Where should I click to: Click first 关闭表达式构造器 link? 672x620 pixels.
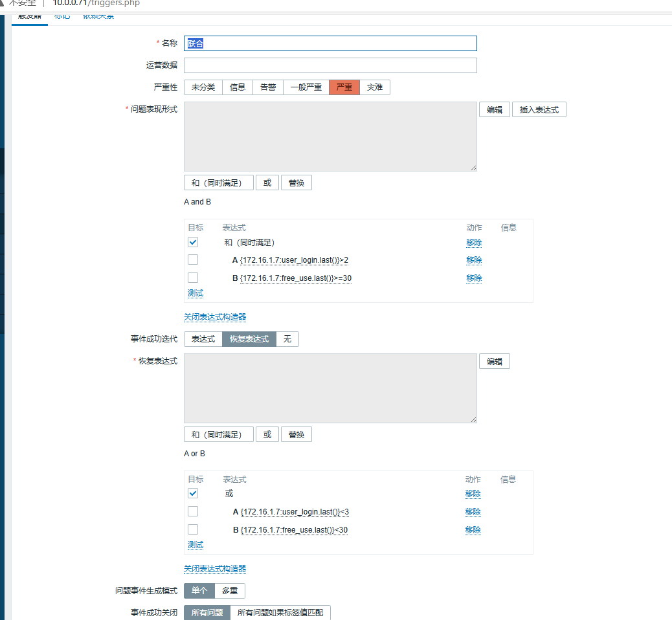tap(215, 317)
